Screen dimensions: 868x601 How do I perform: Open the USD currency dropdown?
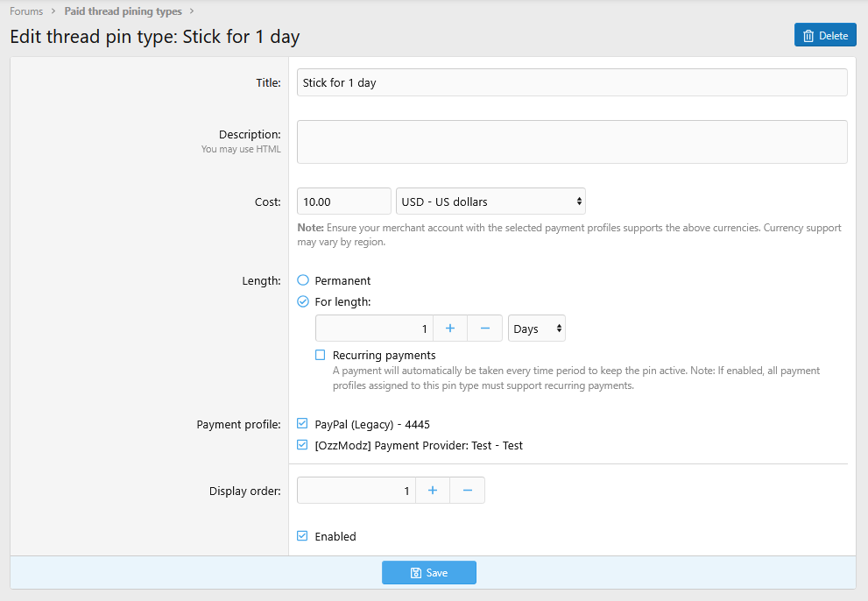[490, 202]
